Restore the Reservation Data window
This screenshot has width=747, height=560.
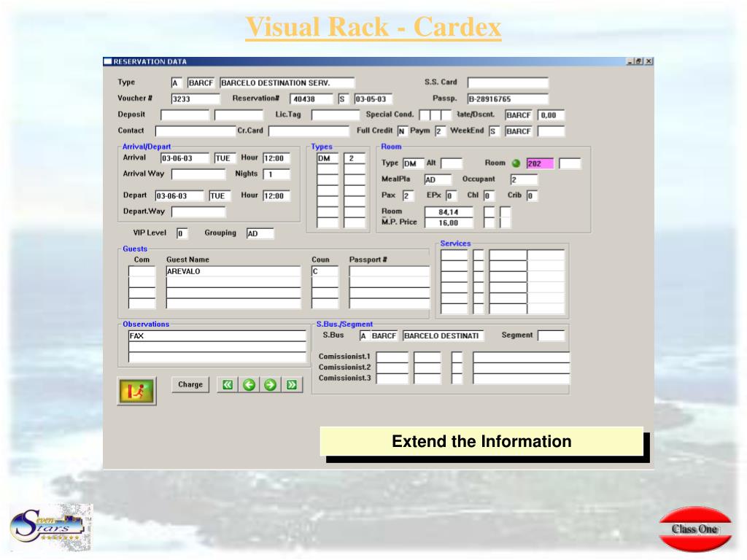pyautogui.click(x=639, y=61)
